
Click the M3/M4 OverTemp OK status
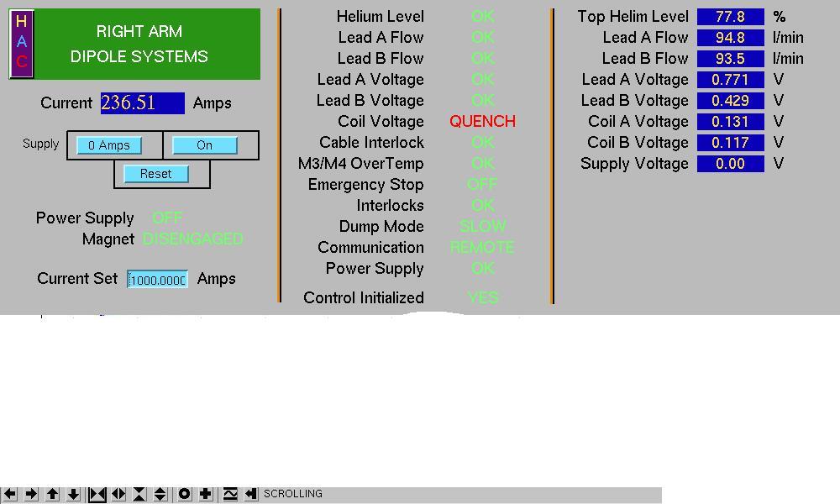(x=483, y=163)
